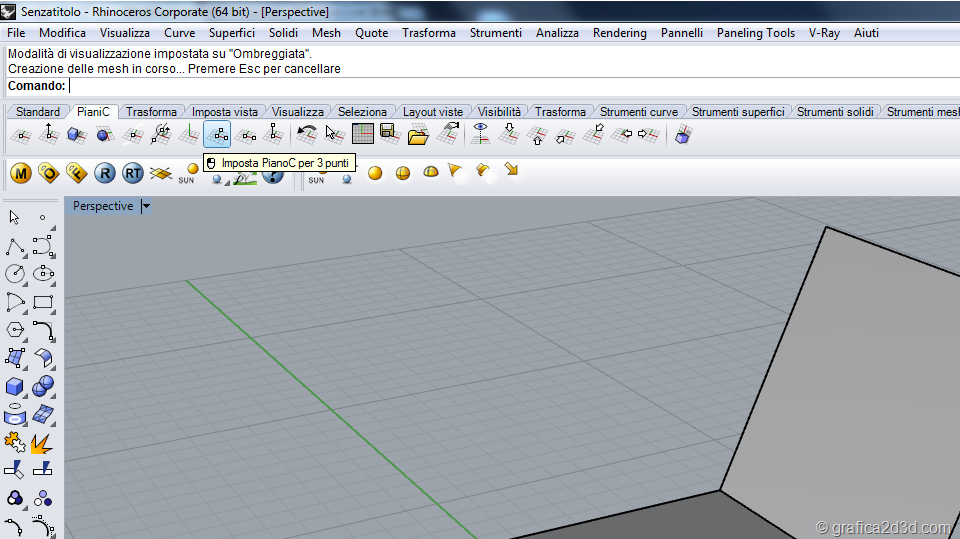Open the Perspective viewport dropdown arrow
Screen dimensions: 960x539
pyautogui.click(x=146, y=207)
